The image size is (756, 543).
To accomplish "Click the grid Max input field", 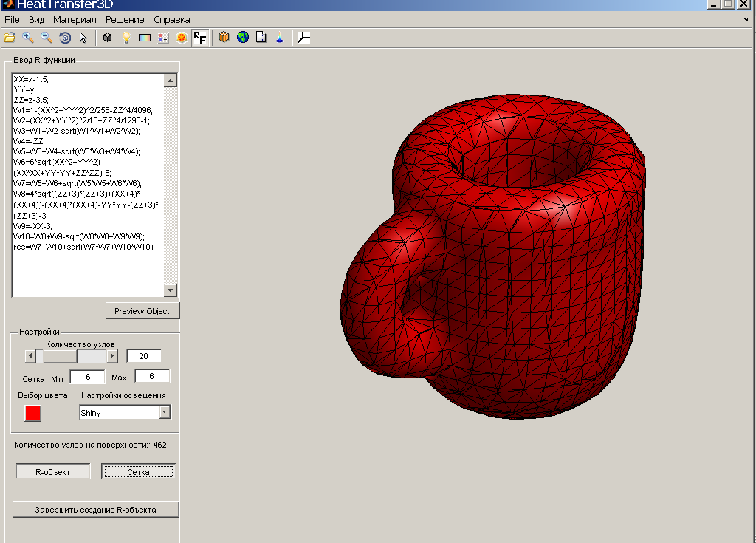I will pyautogui.click(x=152, y=377).
